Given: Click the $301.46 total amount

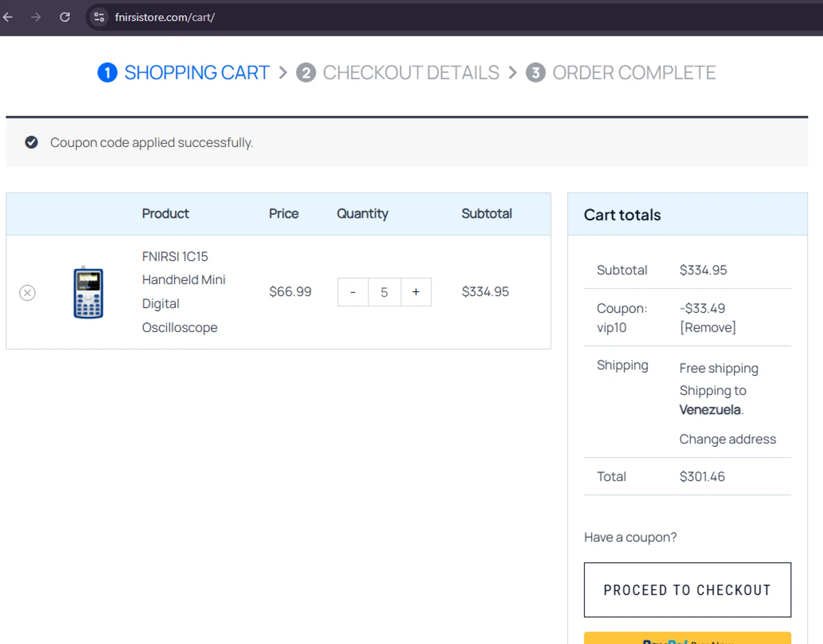Looking at the screenshot, I should [702, 477].
